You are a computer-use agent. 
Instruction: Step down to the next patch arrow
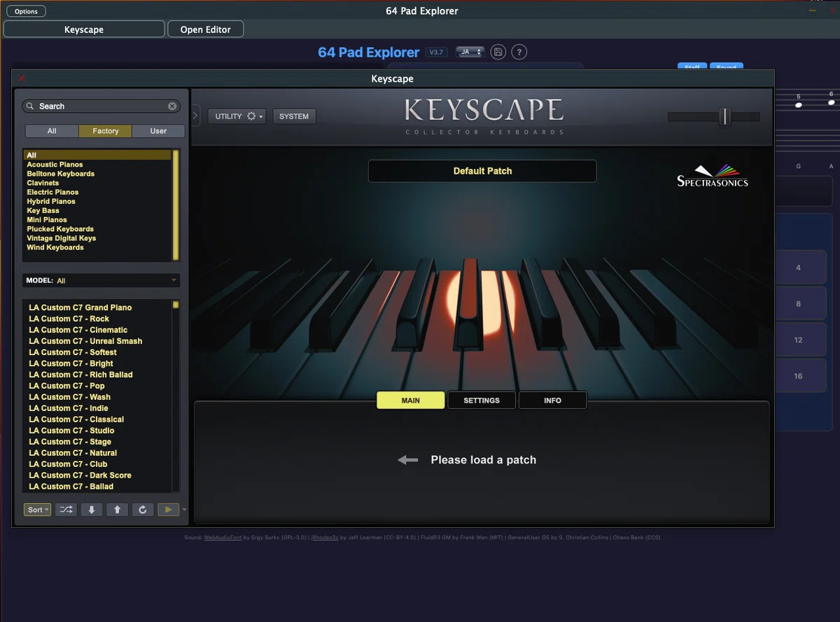pyautogui.click(x=92, y=510)
